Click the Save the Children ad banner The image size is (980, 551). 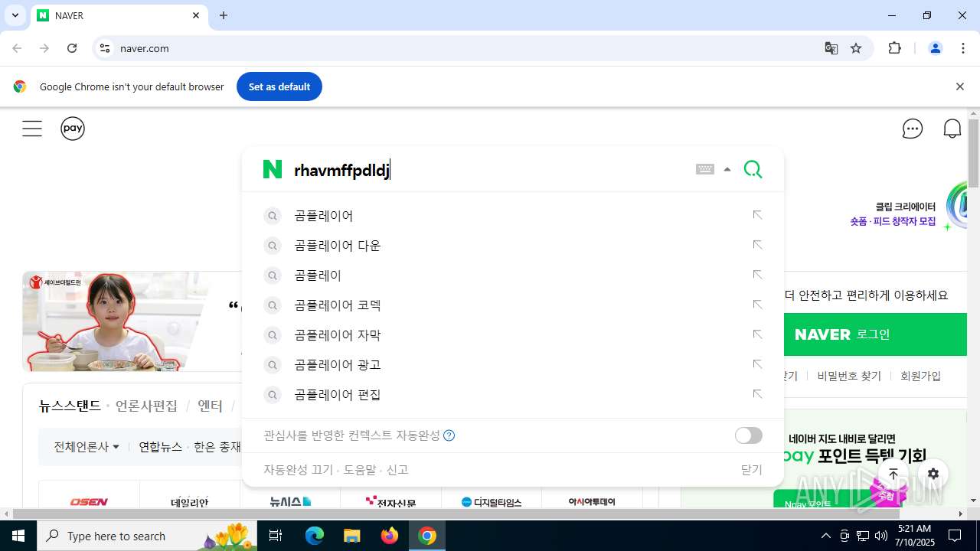coord(132,321)
